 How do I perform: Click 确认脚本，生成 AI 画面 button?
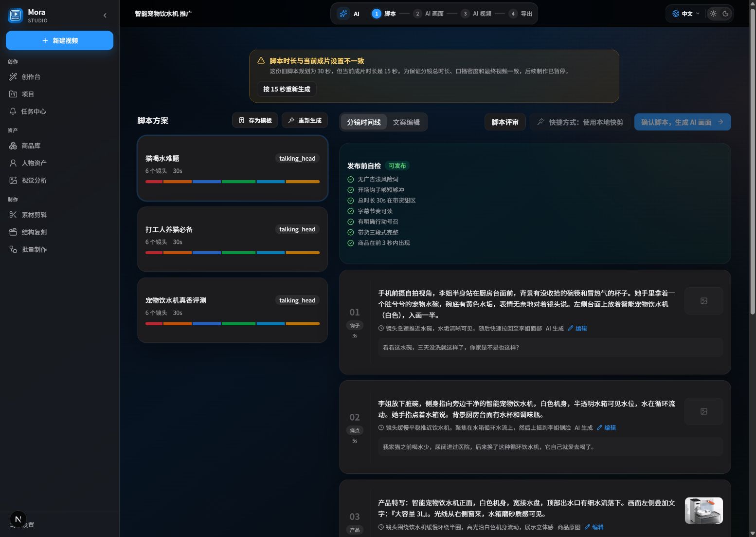click(x=683, y=122)
